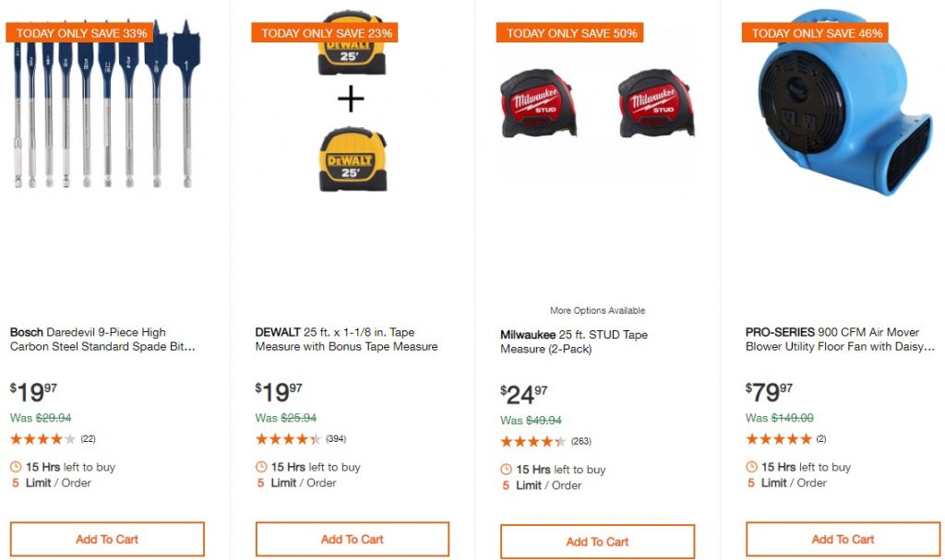945x560 pixels.
Task: Click the clock icon on the Bosch deal
Action: tap(17, 467)
